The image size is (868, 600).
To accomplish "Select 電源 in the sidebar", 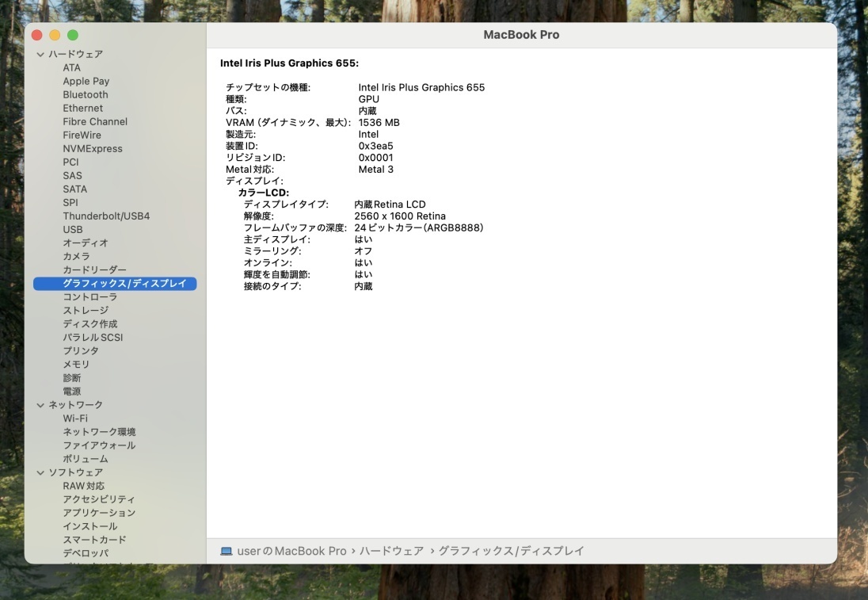I will (72, 391).
